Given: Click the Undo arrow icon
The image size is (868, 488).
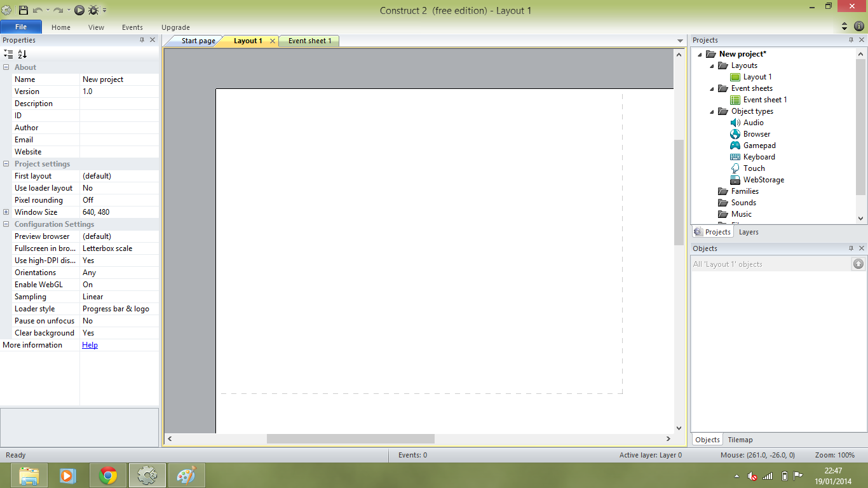Looking at the screenshot, I should click(39, 10).
